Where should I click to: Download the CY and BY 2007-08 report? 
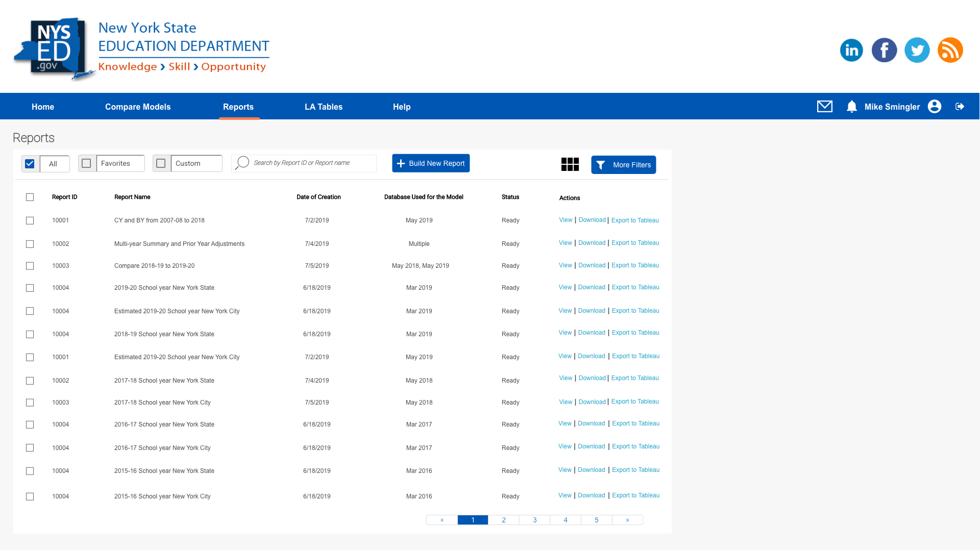pyautogui.click(x=592, y=220)
